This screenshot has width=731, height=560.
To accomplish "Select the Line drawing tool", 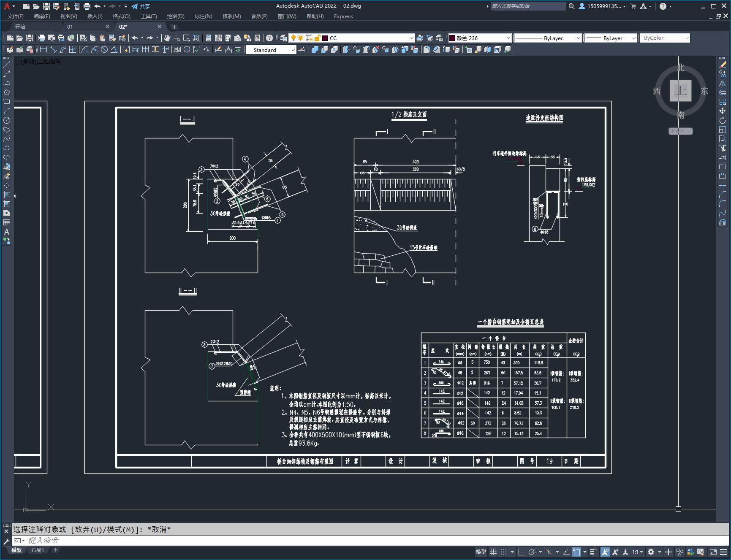I will [7, 65].
